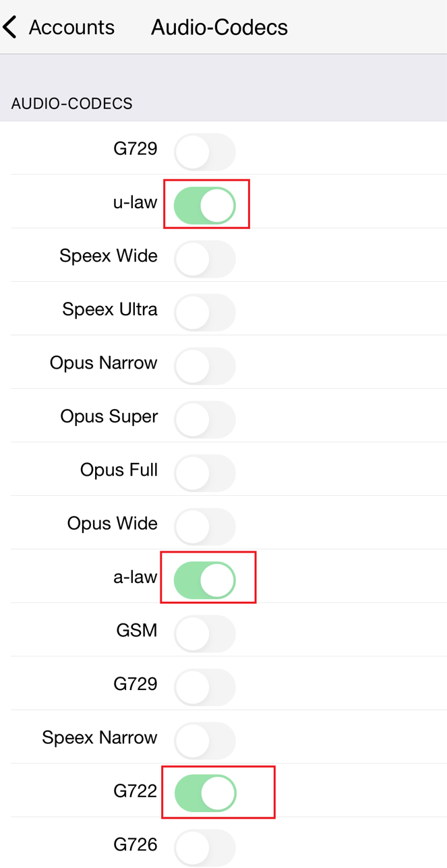Tap the AUDIO-CODECS section header text
Screen dimensions: 447x868
coord(71,104)
